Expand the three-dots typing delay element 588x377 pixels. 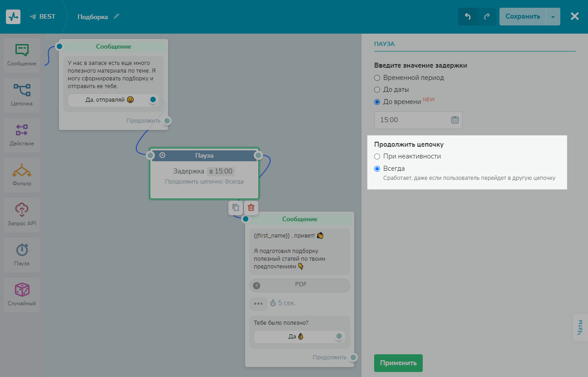(258, 303)
